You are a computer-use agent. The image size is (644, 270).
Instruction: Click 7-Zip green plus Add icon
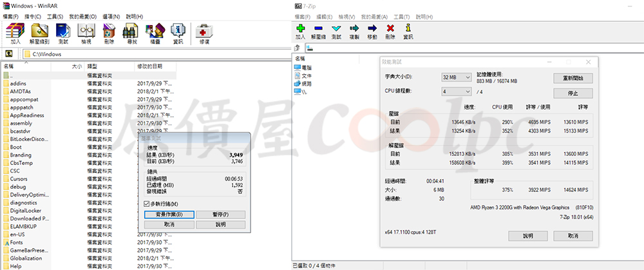(301, 32)
